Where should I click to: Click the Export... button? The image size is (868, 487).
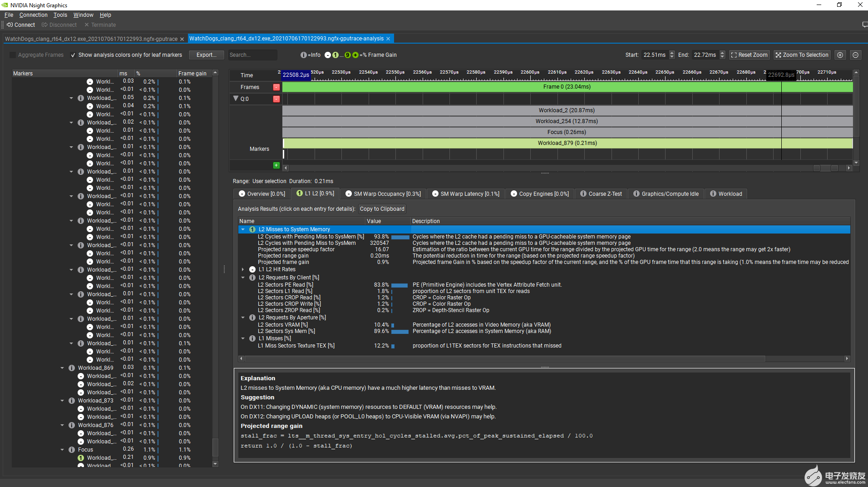[207, 55]
